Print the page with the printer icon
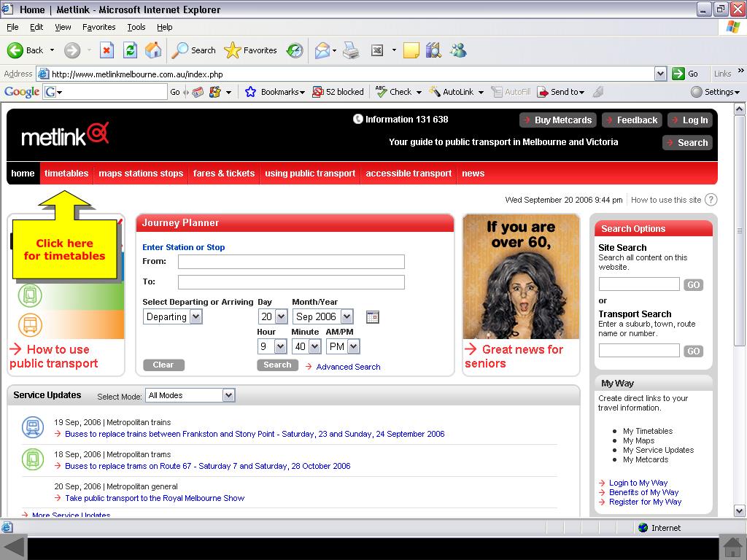 351,50
